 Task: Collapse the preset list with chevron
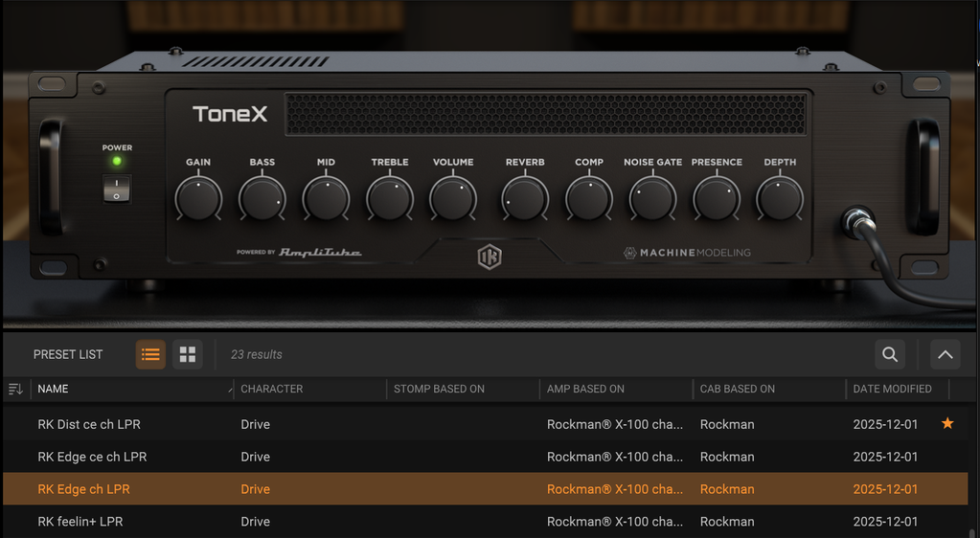[x=945, y=354]
